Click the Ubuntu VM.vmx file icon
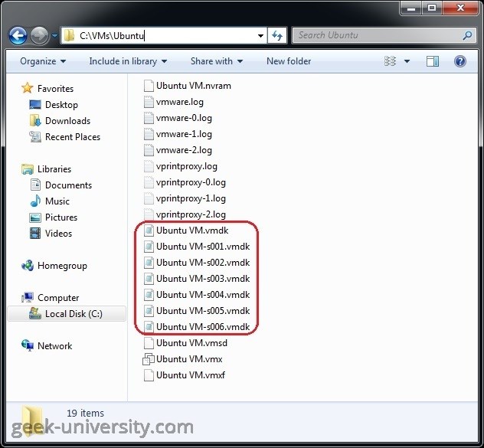Viewport: 484px width, 448px height. pos(149,359)
